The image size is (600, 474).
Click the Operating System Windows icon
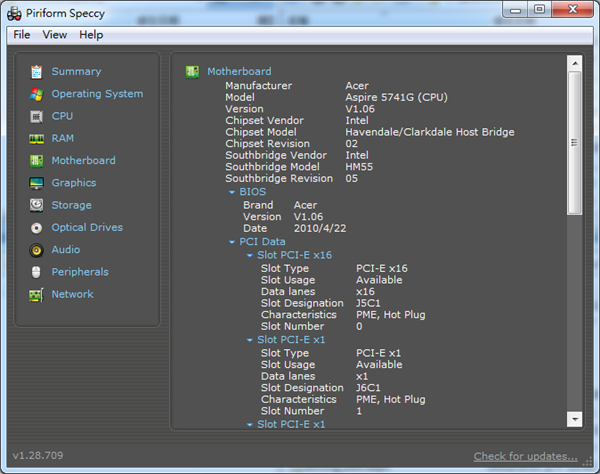coord(37,94)
